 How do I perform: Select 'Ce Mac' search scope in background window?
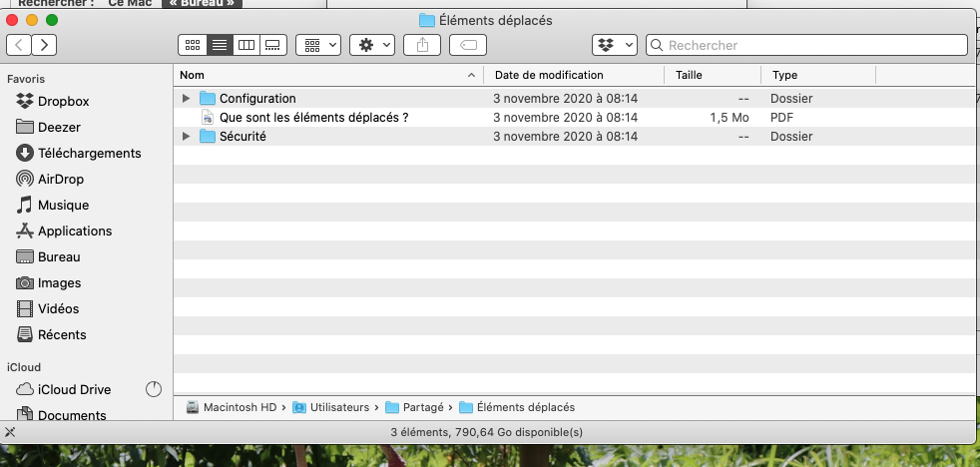pos(130,3)
